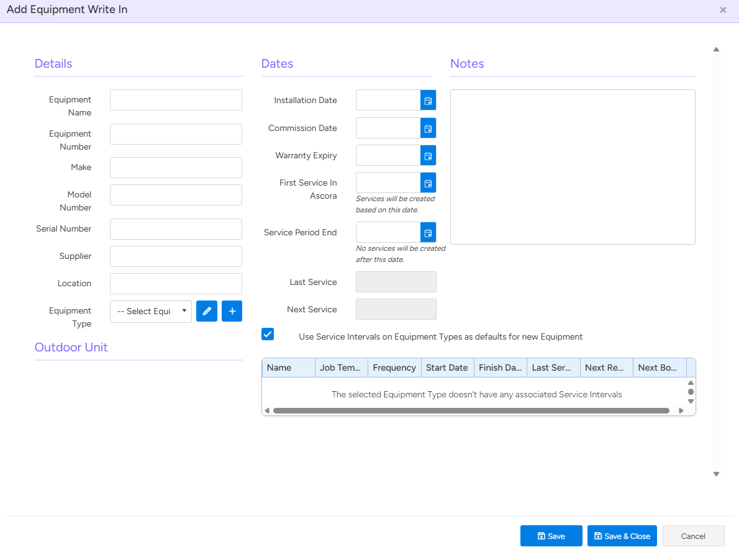This screenshot has height=560, width=739.
Task: Uncheck Use Service Intervals defaults checkbox
Action: pyautogui.click(x=268, y=334)
